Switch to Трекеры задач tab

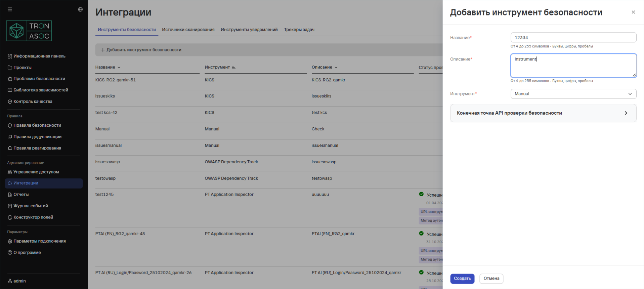pos(299,30)
